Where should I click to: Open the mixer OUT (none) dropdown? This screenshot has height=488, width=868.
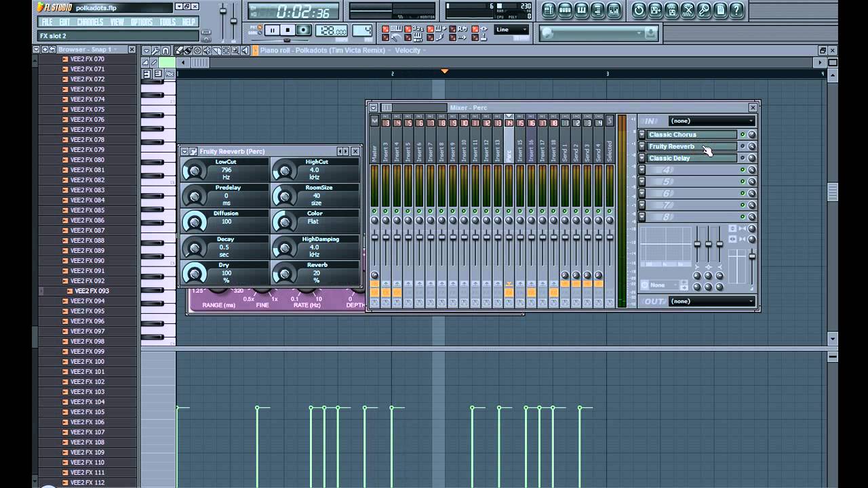click(x=712, y=301)
